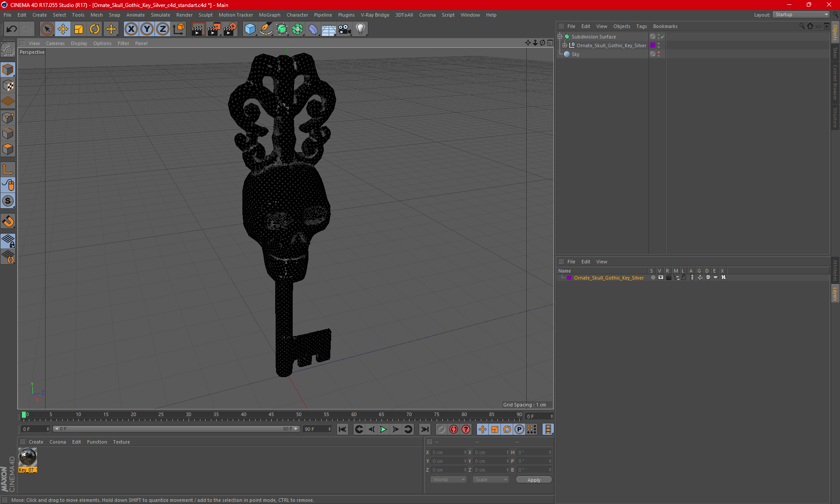Screen dimensions: 840x504
Task: Collapse the Subdivision Surface tree node
Action: click(560, 37)
